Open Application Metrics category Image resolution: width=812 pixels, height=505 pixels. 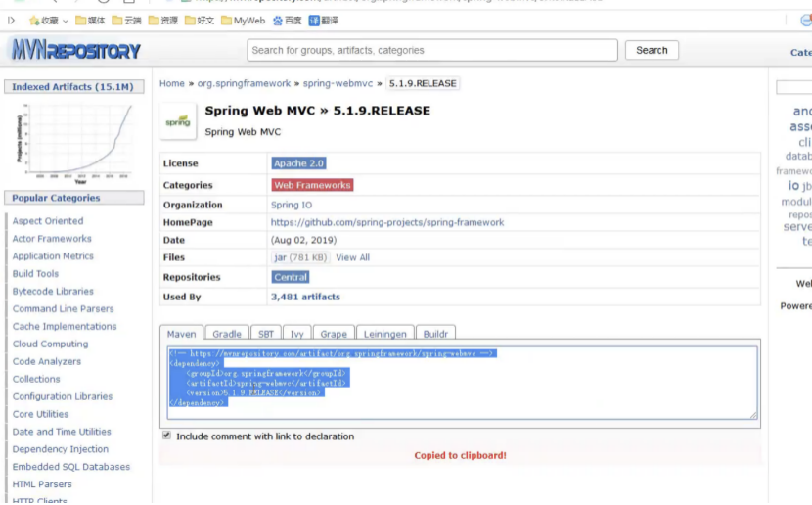point(53,256)
